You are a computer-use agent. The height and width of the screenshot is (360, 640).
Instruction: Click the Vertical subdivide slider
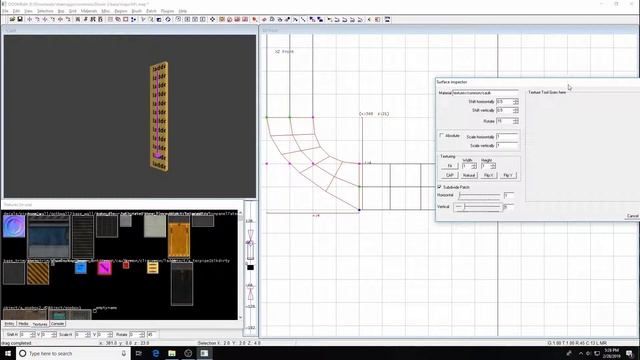tap(478, 207)
